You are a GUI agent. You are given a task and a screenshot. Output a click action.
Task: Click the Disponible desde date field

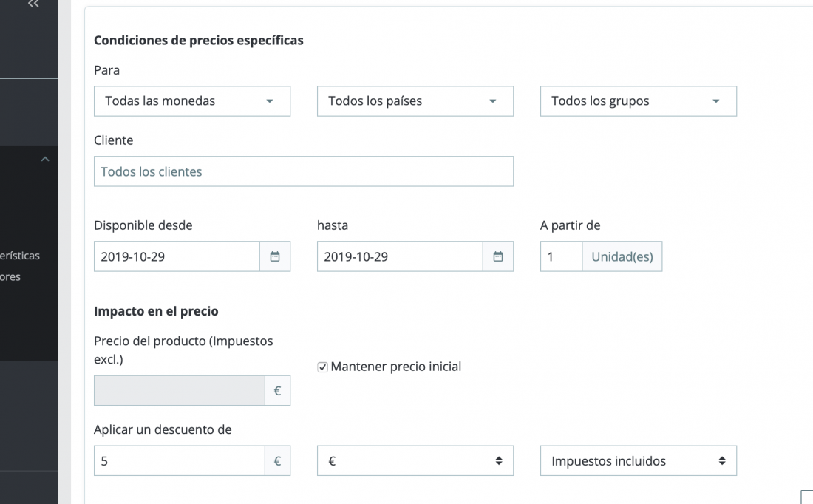[177, 256]
